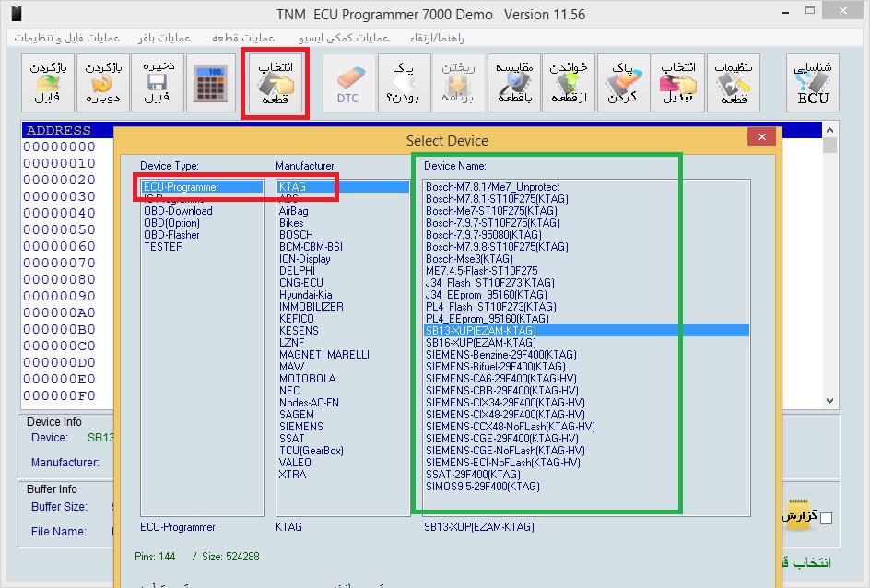Viewport: 870px width, 588px height.
Task: Select BOSCH in the Manufacturer list
Action: coord(296,235)
